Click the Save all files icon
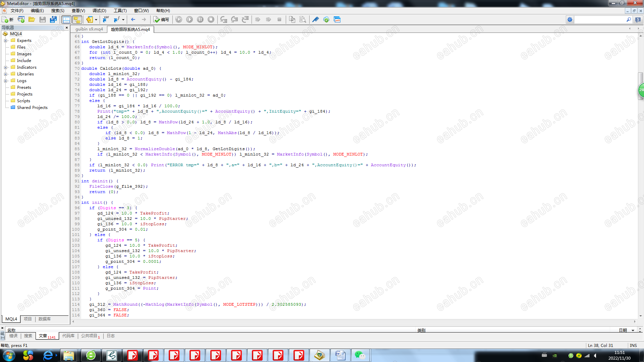This screenshot has height=362, width=644. (53, 20)
